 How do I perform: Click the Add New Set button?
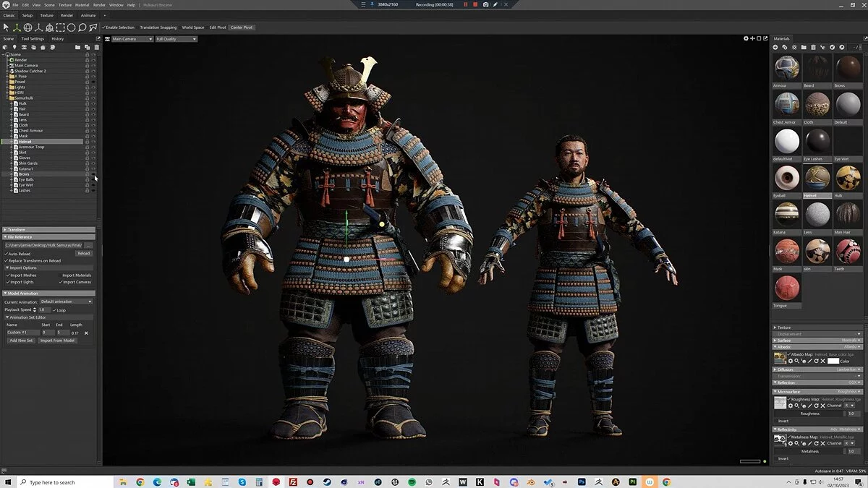[21, 341]
